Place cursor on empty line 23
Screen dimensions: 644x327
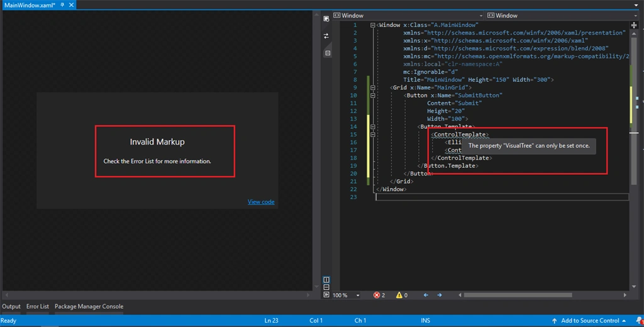502,197
